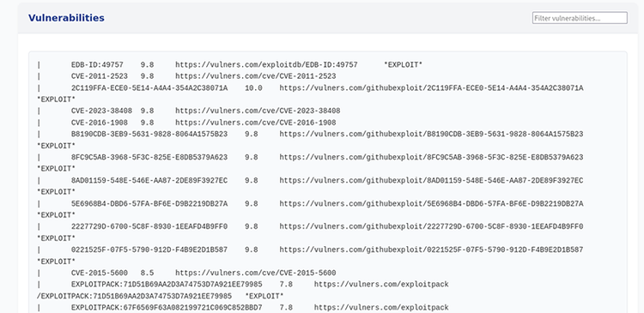
Task: Click the vulners.com/cve/CVE-2016-1908 URL
Action: tap(256, 123)
